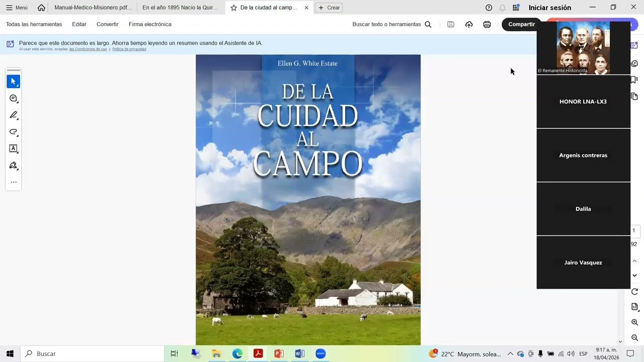Star the De la ciudad al campo document
The height and width of the screenshot is (362, 644).
[233, 8]
